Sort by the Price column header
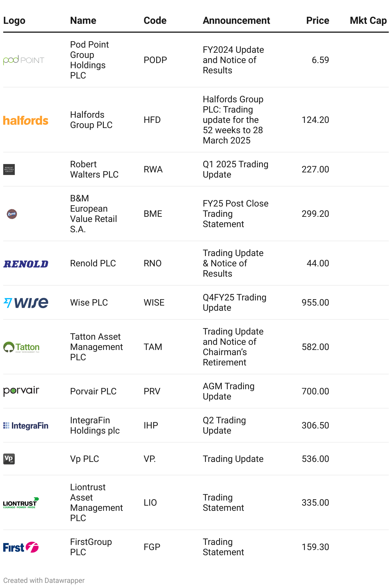Viewport: 392px width, 588px height. 317,21
